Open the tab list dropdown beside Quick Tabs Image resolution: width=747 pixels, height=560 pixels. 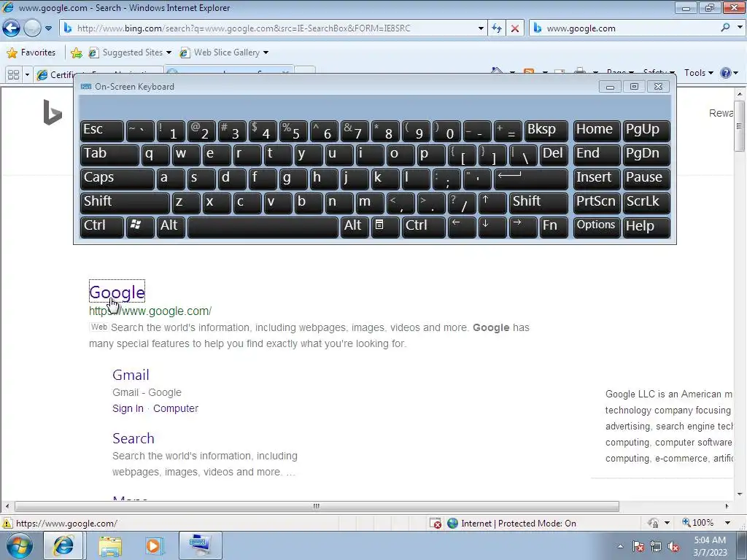(27, 75)
